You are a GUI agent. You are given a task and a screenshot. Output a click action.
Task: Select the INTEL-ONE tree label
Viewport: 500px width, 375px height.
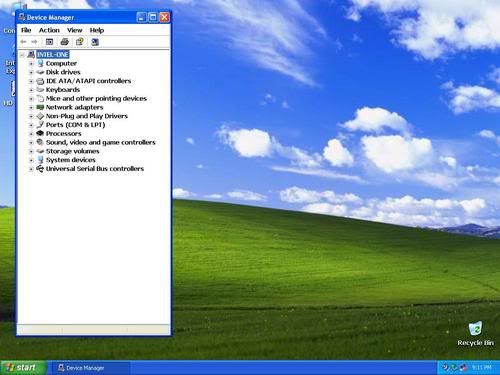click(53, 55)
